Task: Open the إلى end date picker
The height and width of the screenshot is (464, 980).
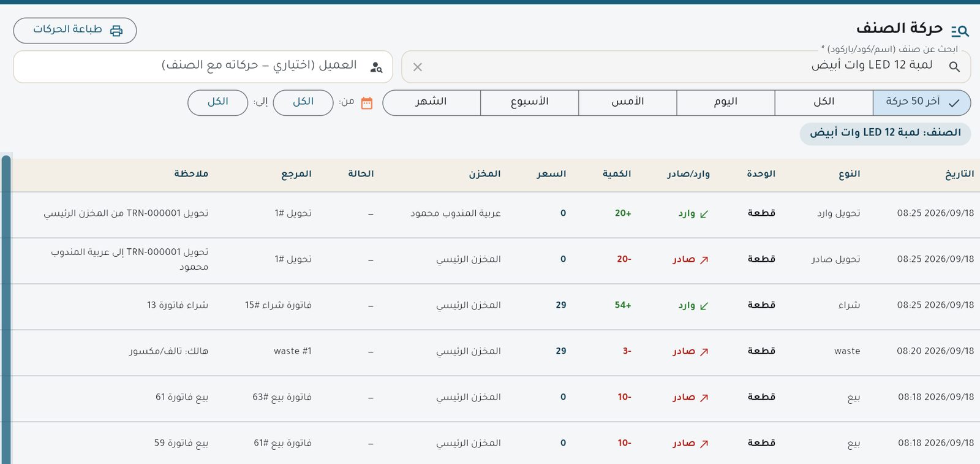Action: coord(218,103)
